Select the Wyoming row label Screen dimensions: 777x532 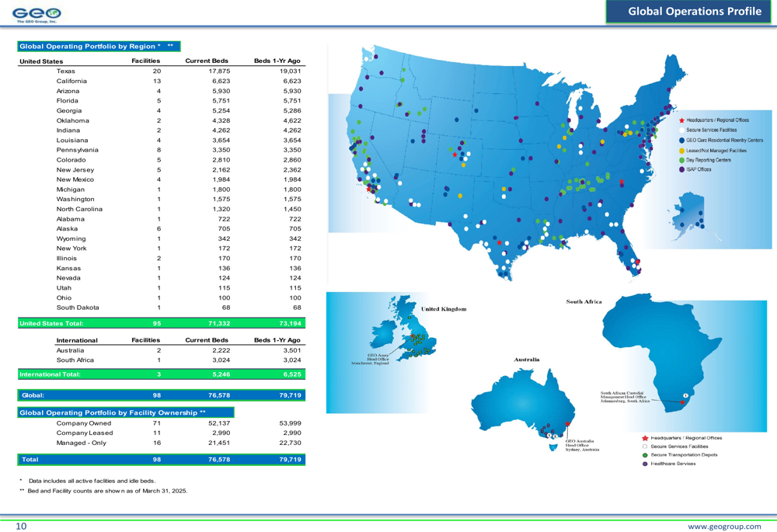coord(71,238)
